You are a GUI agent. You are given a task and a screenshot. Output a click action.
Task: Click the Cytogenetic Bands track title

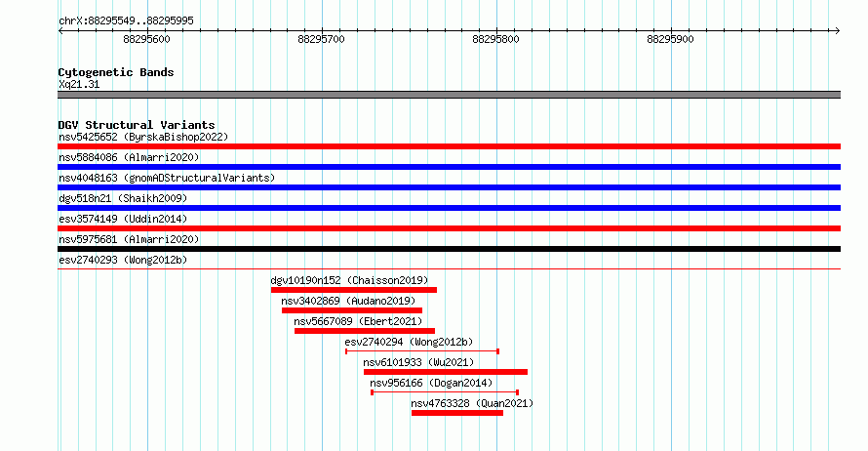coord(116,72)
